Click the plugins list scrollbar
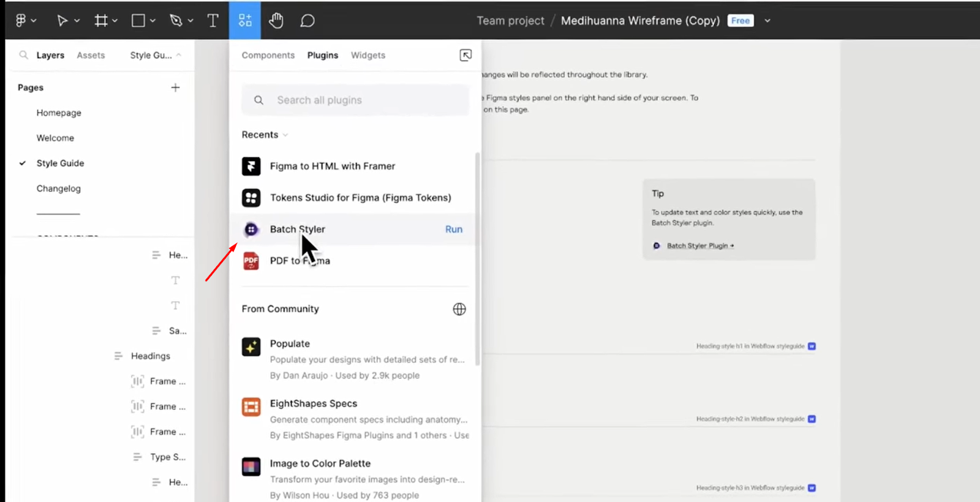980x502 pixels. (x=478, y=259)
